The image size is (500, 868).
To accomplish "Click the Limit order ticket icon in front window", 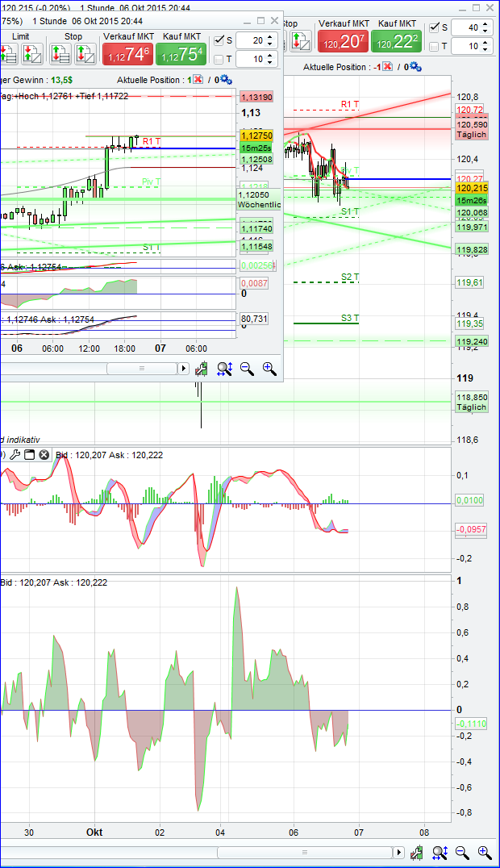I will pyautogui.click(x=32, y=54).
